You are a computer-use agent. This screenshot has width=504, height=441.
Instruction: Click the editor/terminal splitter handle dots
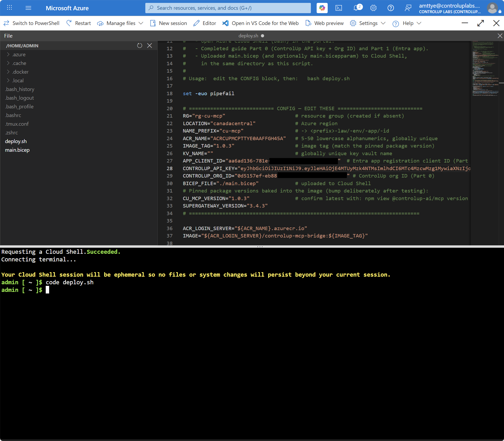[x=260, y=247]
